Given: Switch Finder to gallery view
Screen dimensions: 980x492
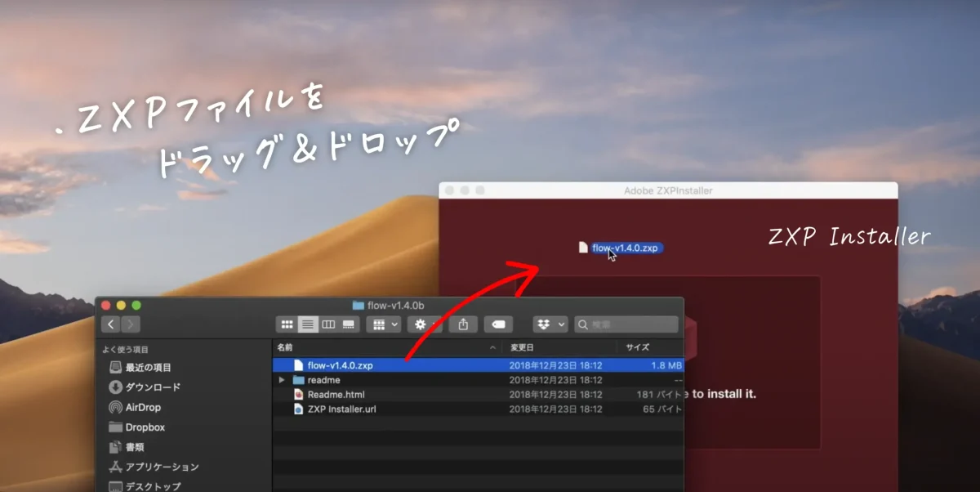Looking at the screenshot, I should [349, 324].
